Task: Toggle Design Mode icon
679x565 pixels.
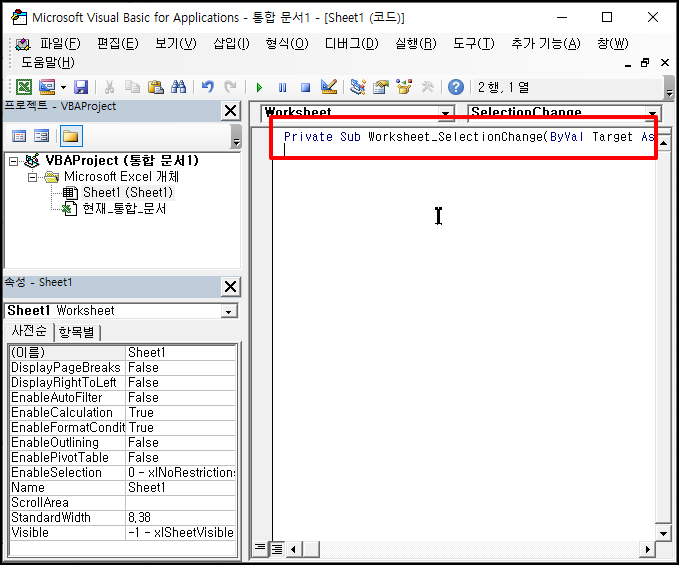Action: point(329,87)
